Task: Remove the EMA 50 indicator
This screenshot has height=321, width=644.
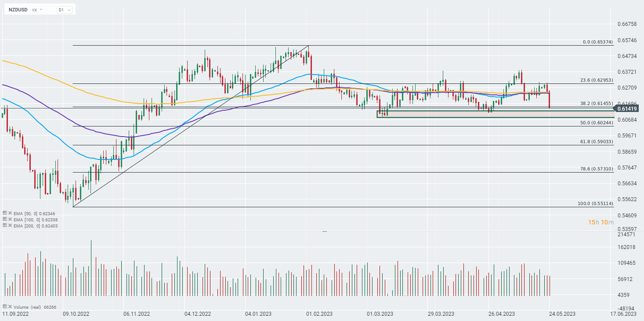Action: [10, 213]
